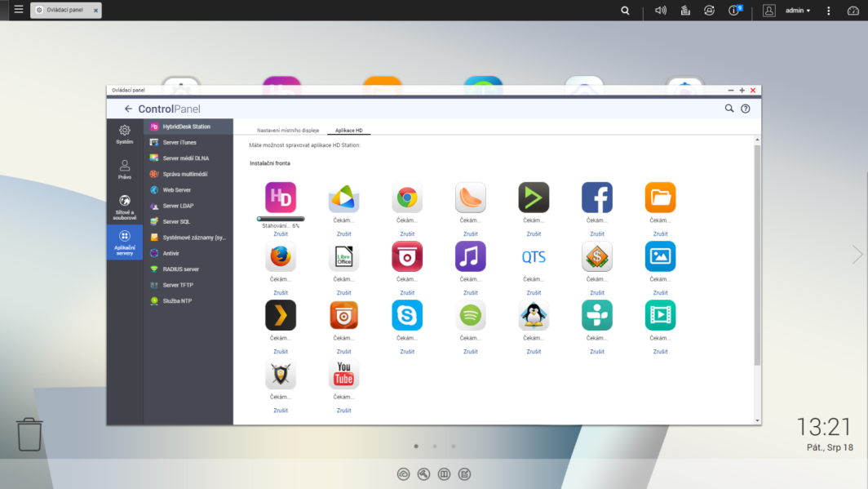This screenshot has width=868, height=489.
Task: Open Server LDAP entry
Action: point(188,206)
